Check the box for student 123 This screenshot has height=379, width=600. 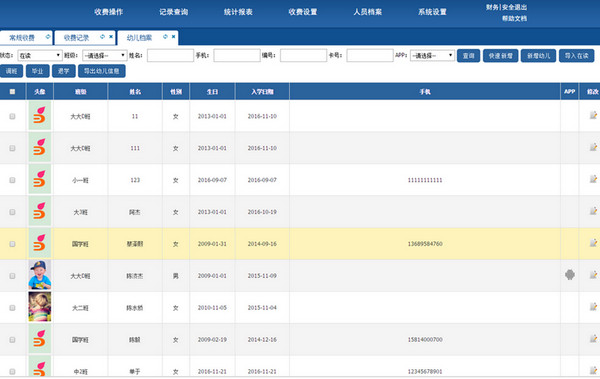tap(12, 180)
